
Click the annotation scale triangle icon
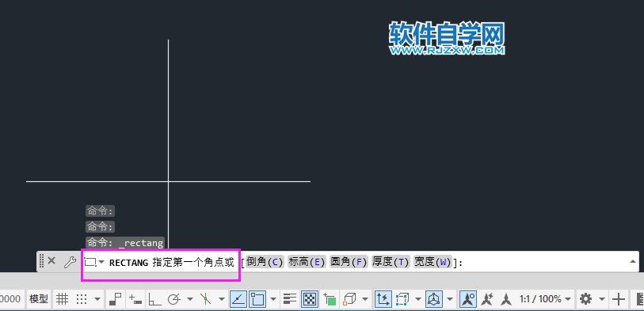click(506, 299)
